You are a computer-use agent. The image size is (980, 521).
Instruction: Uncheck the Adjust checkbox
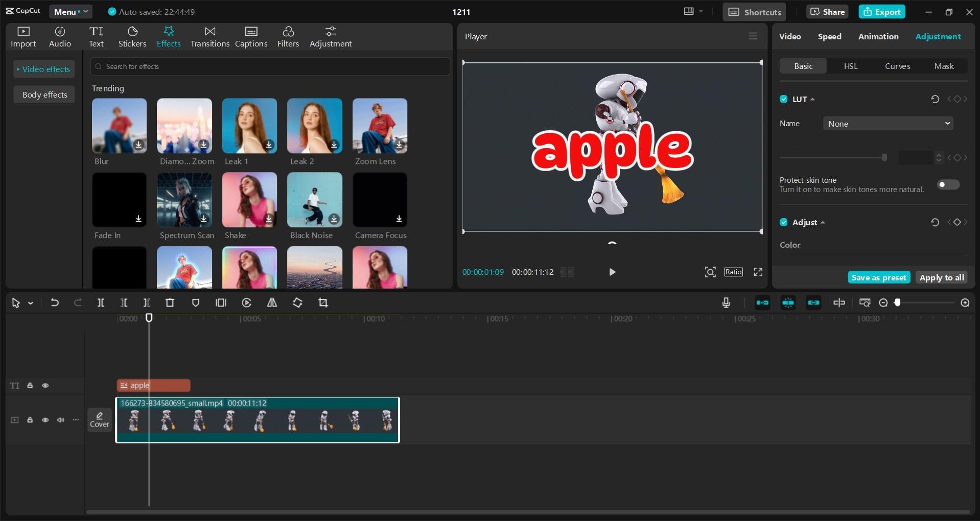point(784,222)
